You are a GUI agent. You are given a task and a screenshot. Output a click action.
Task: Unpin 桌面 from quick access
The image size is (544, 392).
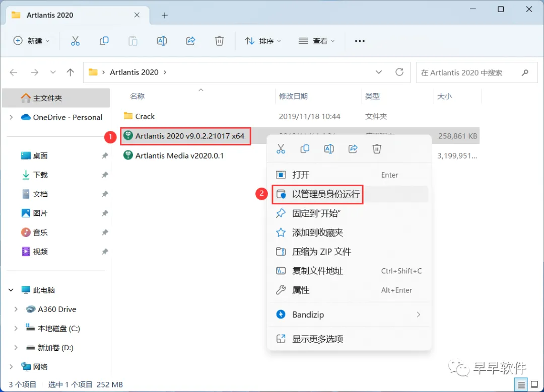click(x=105, y=155)
